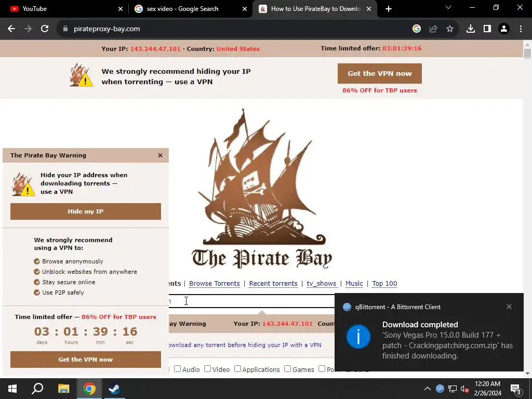The width and height of the screenshot is (532, 399).
Task: Close the Google Search tab
Action: pyautogui.click(x=245, y=9)
